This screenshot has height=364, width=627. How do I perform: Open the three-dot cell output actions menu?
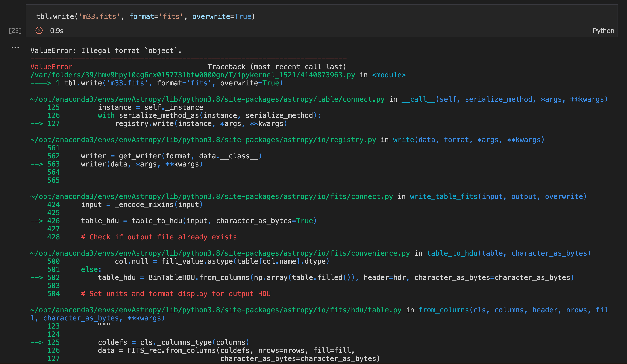pyautogui.click(x=15, y=47)
